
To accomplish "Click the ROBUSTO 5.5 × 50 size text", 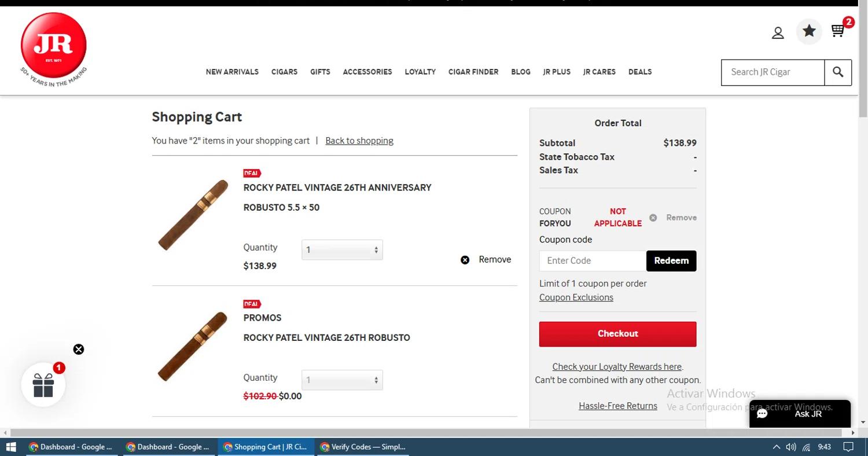I will click(x=281, y=207).
